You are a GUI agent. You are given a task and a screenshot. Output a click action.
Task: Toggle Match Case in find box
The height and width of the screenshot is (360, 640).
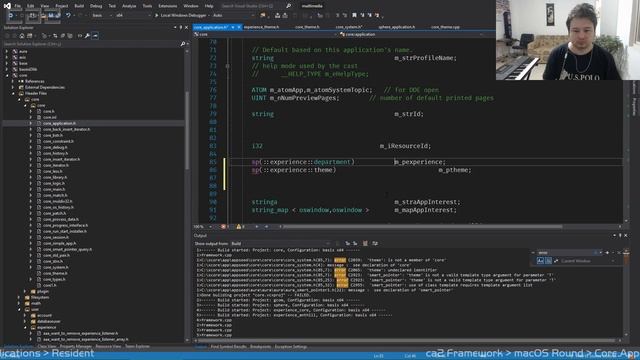tap(540, 261)
